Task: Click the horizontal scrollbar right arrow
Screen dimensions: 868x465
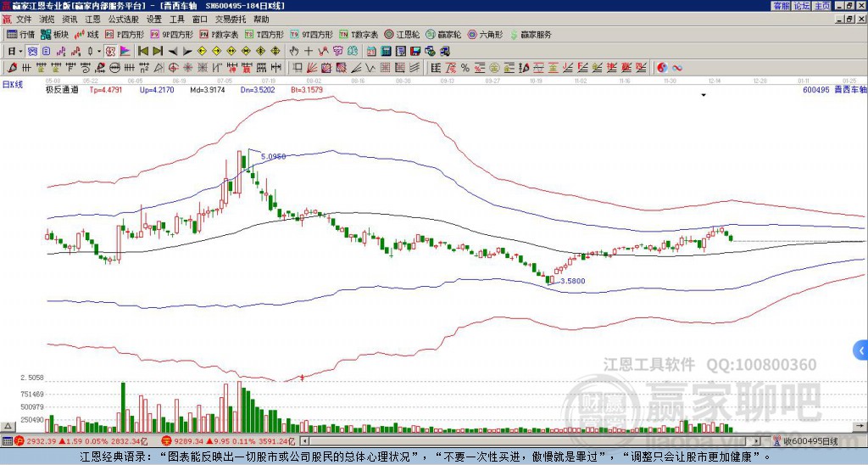Action: 756,441
